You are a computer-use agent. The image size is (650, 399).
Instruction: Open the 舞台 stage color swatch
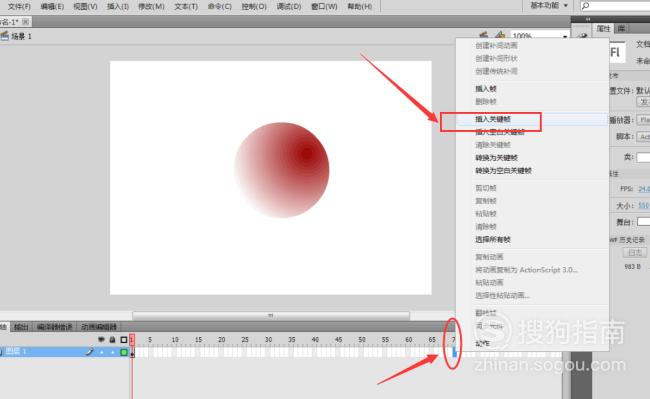(x=643, y=222)
